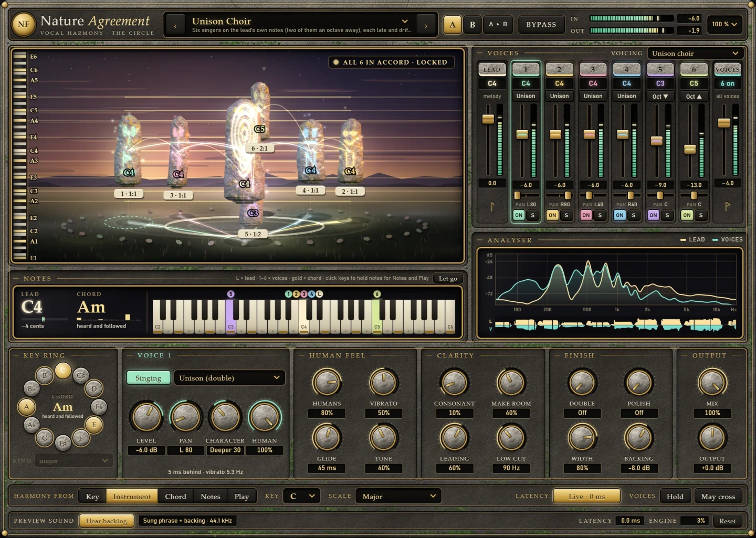The width and height of the screenshot is (756, 538).
Task: Select key G on key ring
Action: [45, 438]
